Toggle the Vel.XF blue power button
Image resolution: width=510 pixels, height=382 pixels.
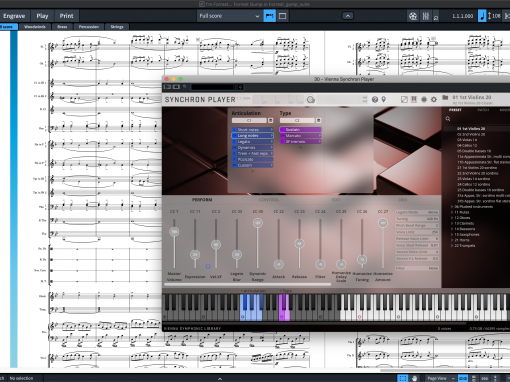pos(208,266)
